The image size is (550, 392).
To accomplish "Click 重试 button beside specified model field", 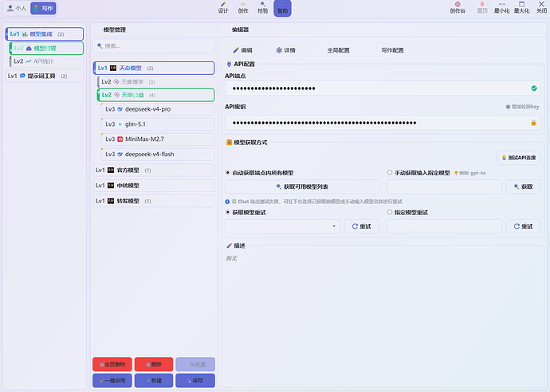I will (x=524, y=226).
